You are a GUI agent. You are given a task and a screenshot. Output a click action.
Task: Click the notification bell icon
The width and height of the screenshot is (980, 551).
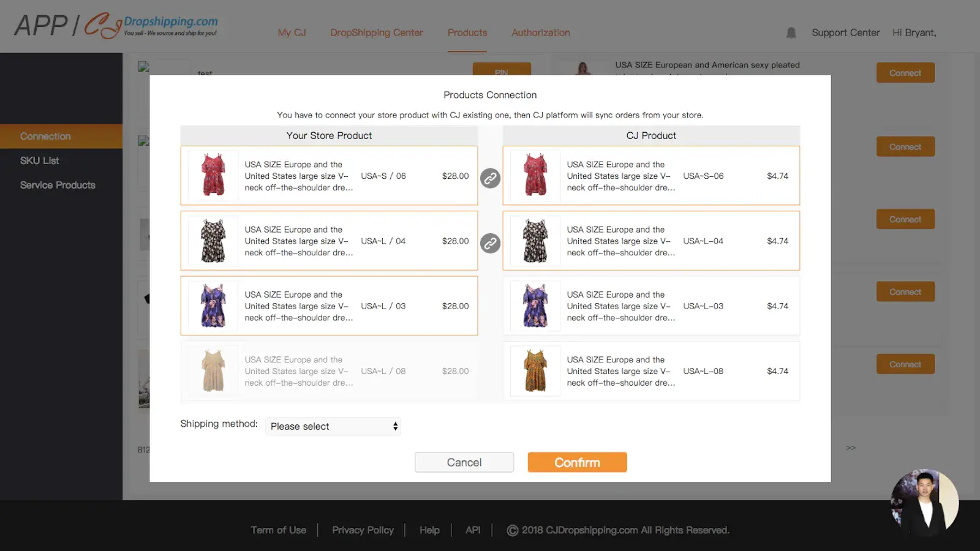point(791,33)
